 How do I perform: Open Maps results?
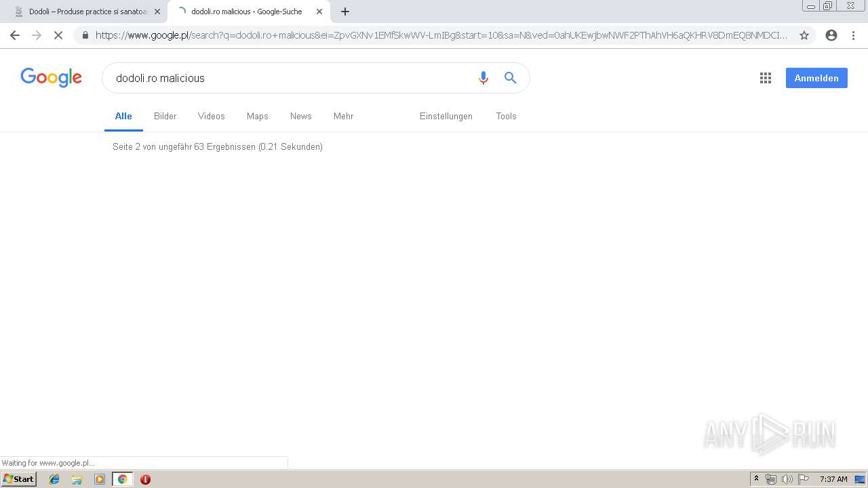click(258, 116)
